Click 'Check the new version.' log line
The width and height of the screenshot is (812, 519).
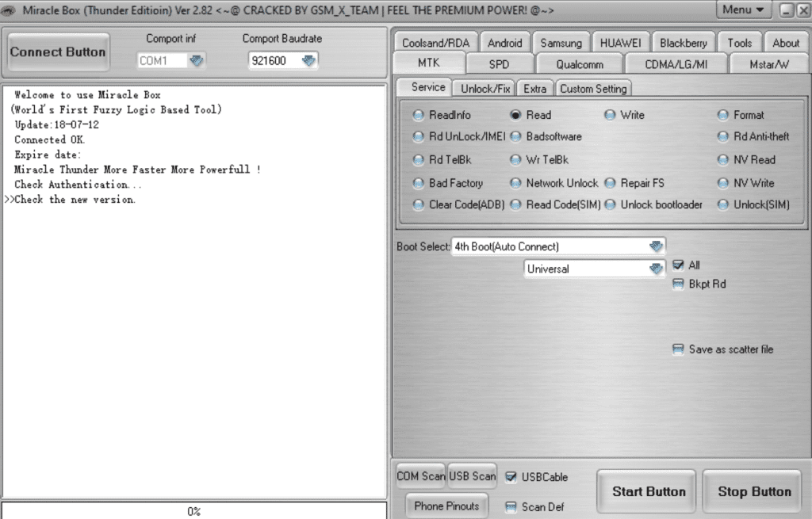75,199
